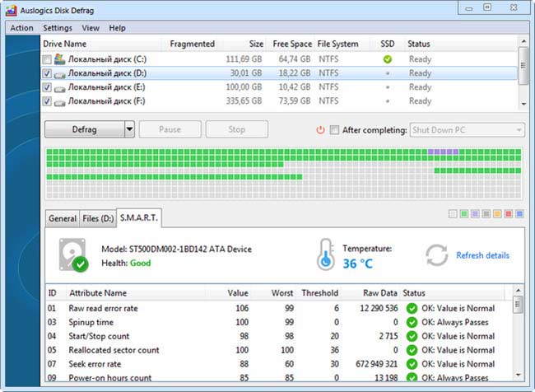Click purple blocks in the cluster map

tap(443, 152)
